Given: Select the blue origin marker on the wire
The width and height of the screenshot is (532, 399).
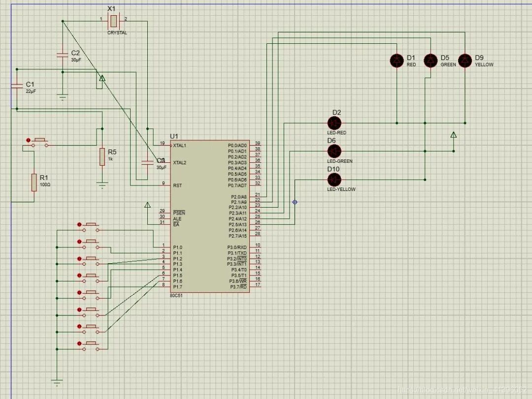Looking at the screenshot, I should point(295,202).
